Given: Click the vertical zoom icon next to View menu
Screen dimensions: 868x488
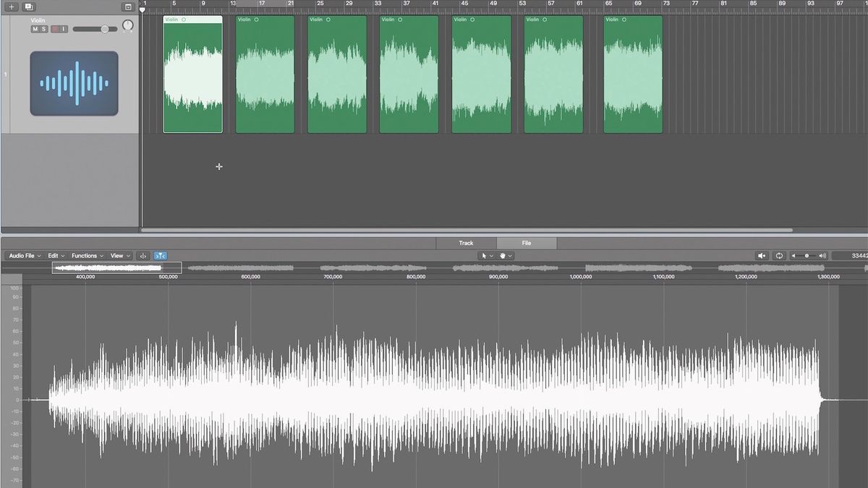Looking at the screenshot, I should pyautogui.click(x=143, y=255).
